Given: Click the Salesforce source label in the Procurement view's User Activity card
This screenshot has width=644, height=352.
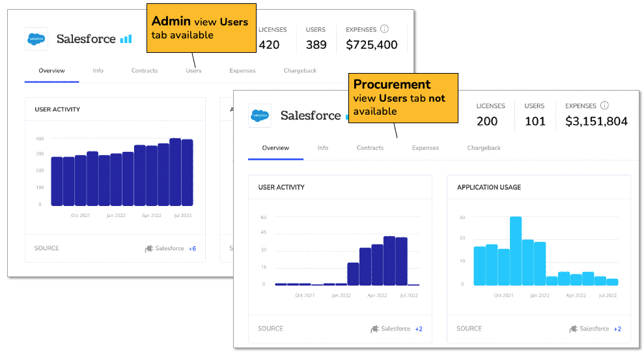Looking at the screenshot, I should coord(395,329).
